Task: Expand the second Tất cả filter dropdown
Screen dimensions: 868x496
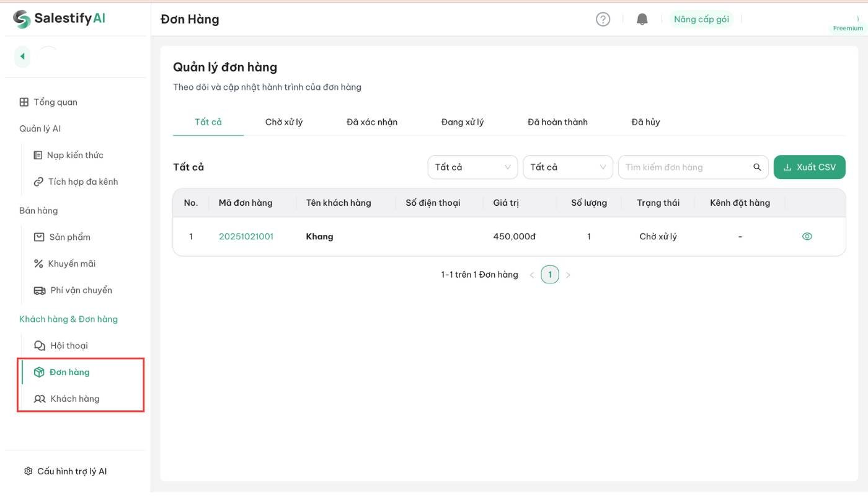Action: tap(568, 167)
